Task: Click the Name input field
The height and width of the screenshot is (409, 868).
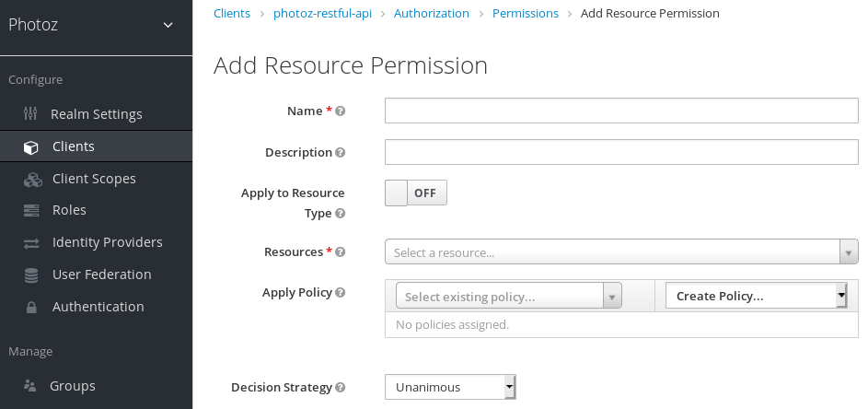Action: [621, 111]
